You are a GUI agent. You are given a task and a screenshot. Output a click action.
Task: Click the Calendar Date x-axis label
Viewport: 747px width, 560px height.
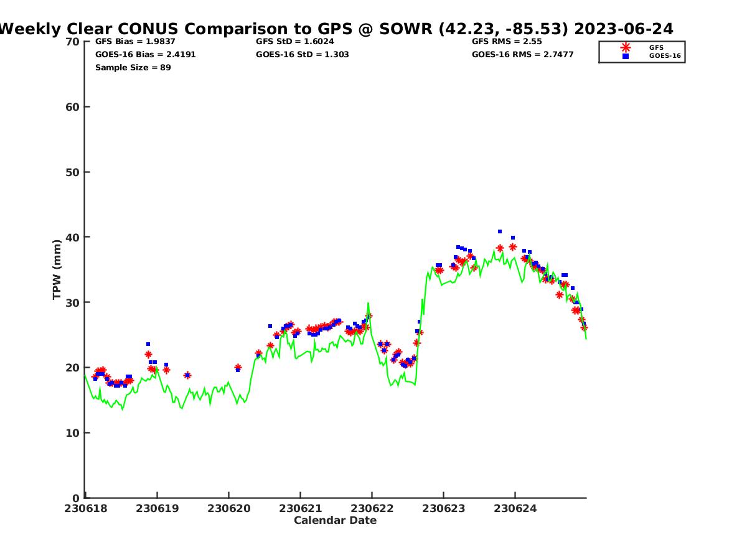tap(335, 520)
